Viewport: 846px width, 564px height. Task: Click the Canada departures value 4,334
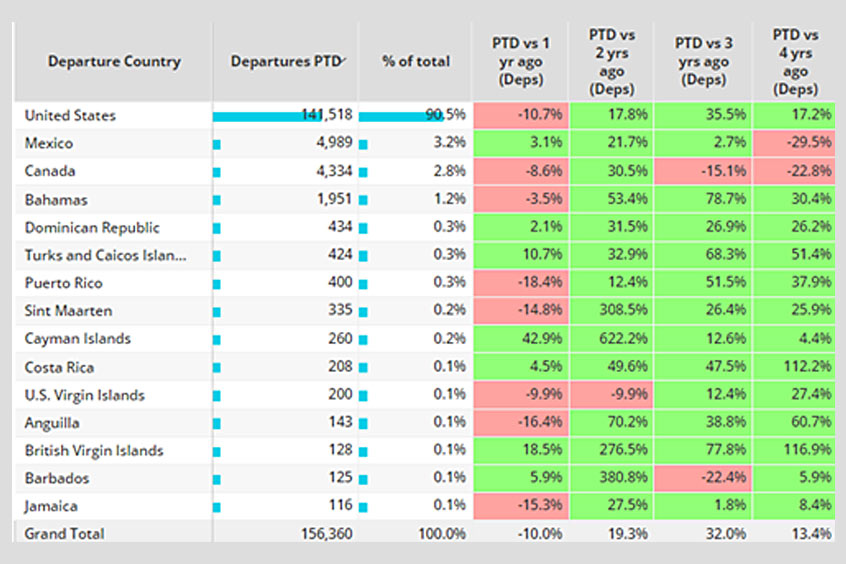(x=331, y=171)
